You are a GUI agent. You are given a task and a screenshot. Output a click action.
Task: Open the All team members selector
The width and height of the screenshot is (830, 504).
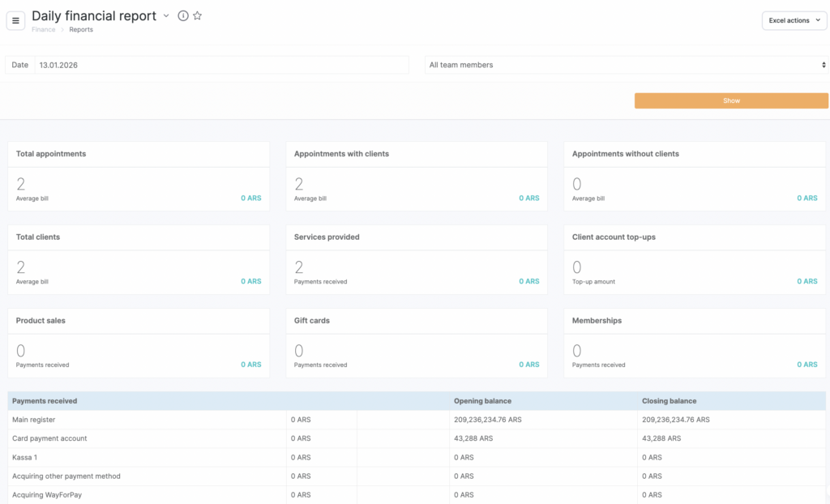coord(626,65)
